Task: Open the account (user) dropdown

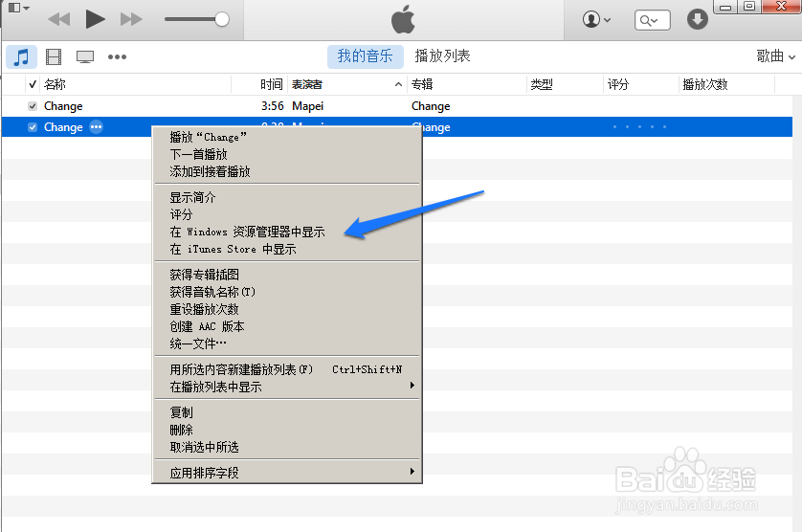Action: [596, 20]
